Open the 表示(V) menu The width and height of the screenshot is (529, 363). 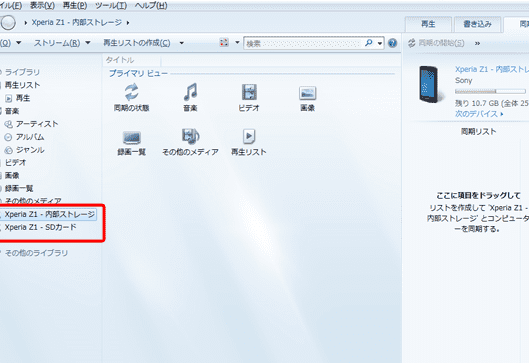[x=43, y=5]
